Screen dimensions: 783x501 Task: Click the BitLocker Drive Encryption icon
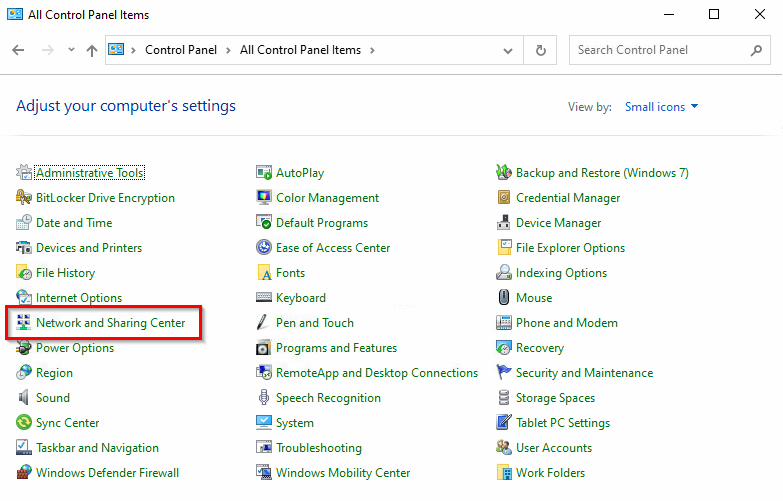[23, 198]
